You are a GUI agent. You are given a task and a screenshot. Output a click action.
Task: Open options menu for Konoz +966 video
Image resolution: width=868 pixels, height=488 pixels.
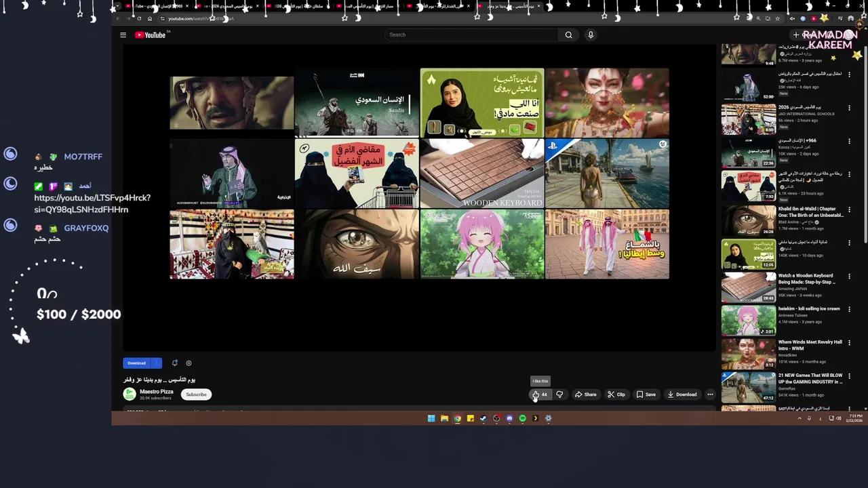[x=849, y=142]
